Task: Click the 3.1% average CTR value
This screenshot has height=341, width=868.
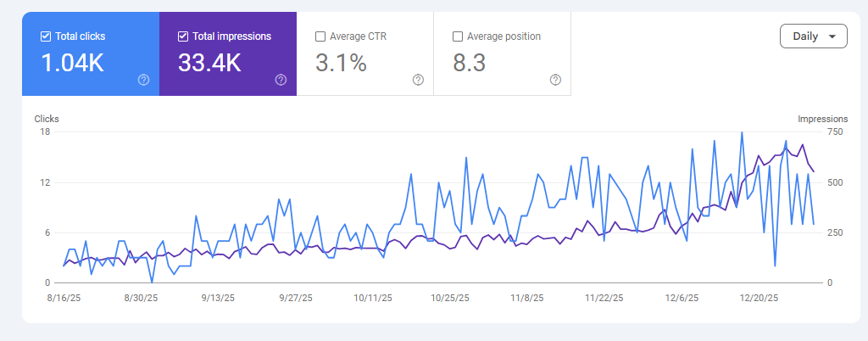Action: (x=341, y=63)
